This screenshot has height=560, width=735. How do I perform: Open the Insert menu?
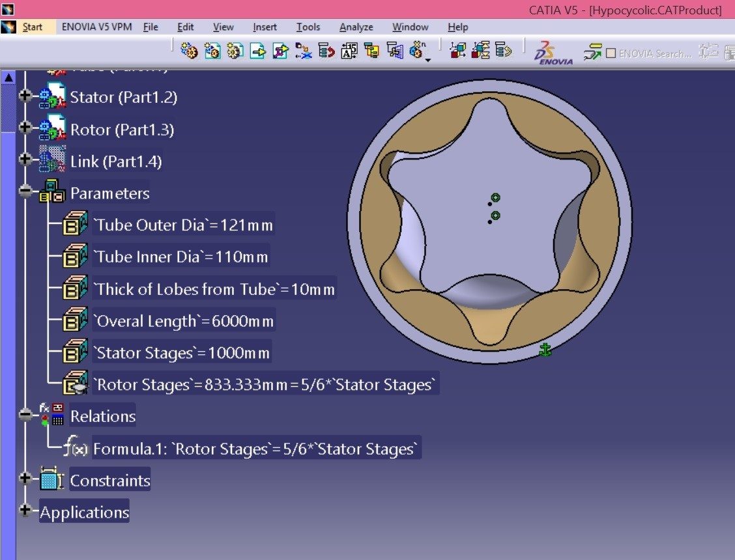tap(265, 27)
